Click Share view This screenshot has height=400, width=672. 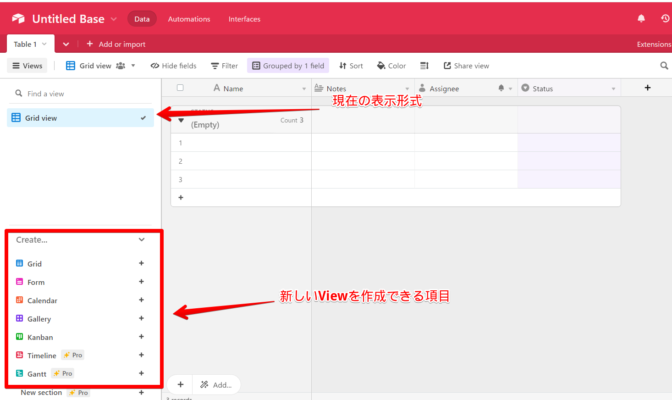click(x=466, y=66)
